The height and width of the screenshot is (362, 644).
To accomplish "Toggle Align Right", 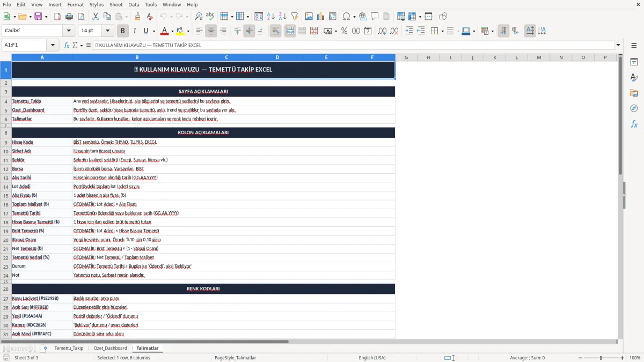I will pyautogui.click(x=223, y=31).
